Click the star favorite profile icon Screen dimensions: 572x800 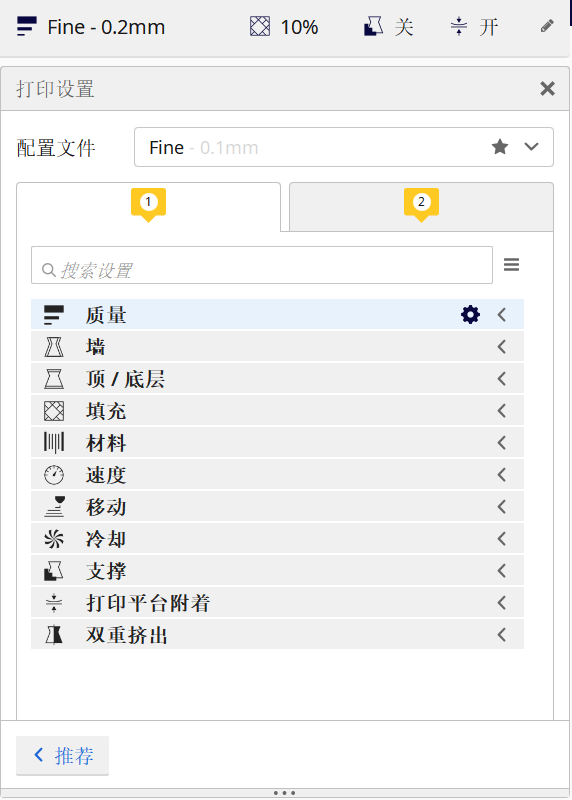coord(500,147)
